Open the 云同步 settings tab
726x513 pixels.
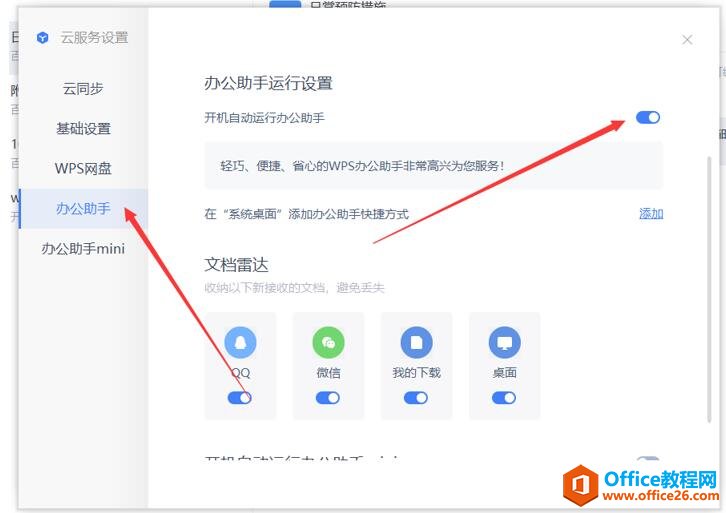(x=83, y=88)
